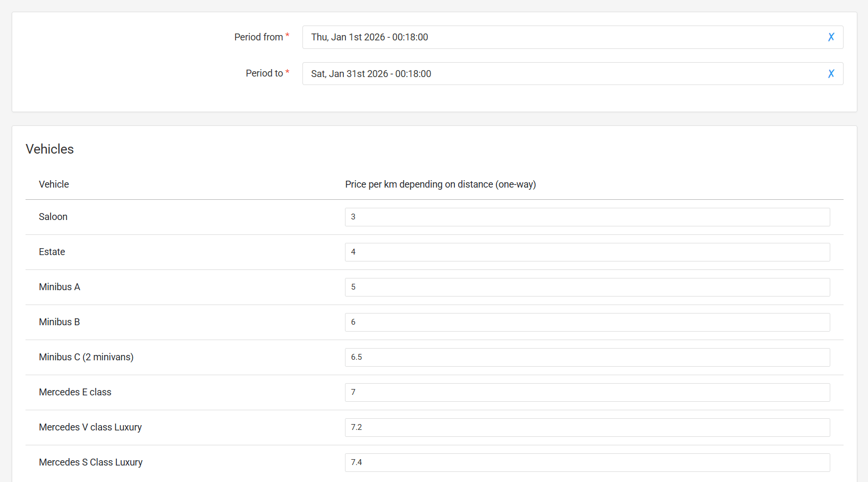Click Minibus C (2 minivans) price input
Image resolution: width=868 pixels, height=482 pixels.
pos(587,357)
